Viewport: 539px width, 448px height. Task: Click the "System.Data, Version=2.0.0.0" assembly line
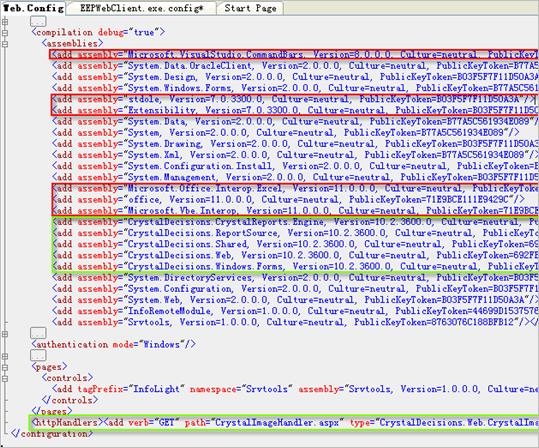coord(295,121)
